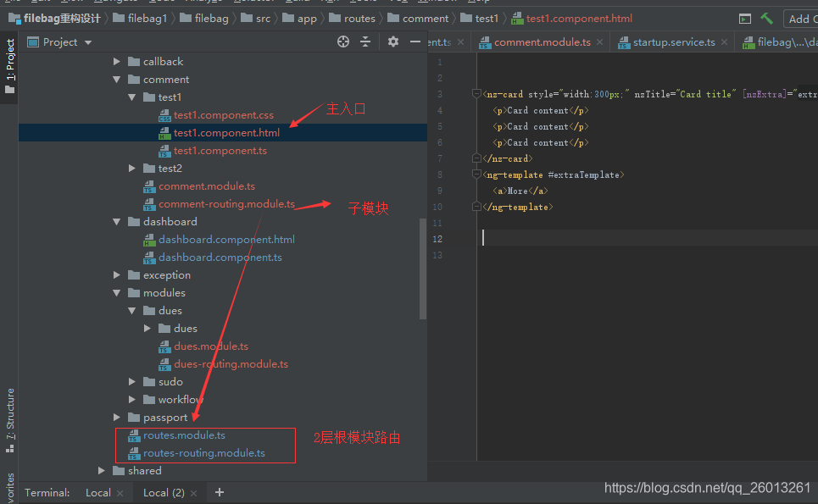
Task: Expand the test2 folder
Action: pyautogui.click(x=132, y=169)
